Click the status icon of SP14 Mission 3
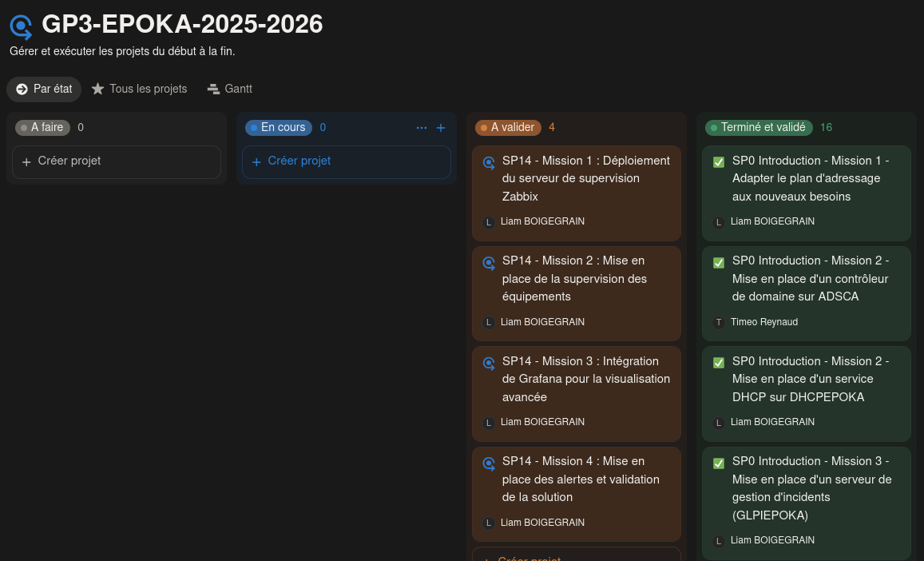This screenshot has width=924, height=561. point(489,363)
